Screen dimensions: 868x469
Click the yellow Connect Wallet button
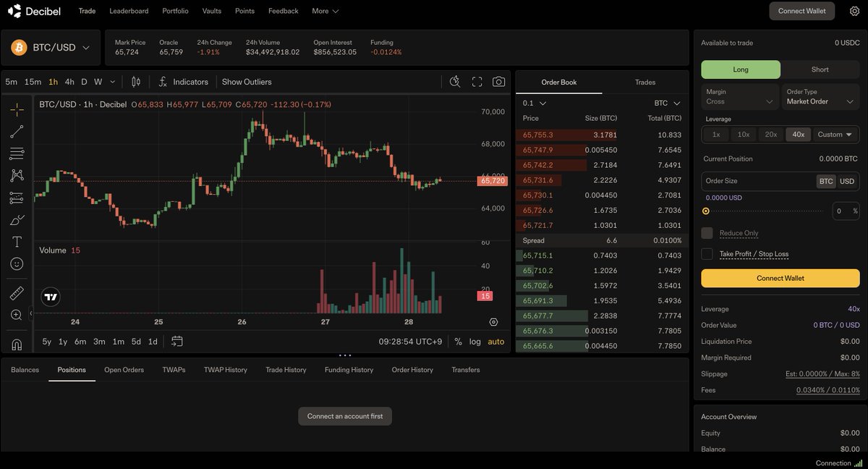tap(780, 278)
